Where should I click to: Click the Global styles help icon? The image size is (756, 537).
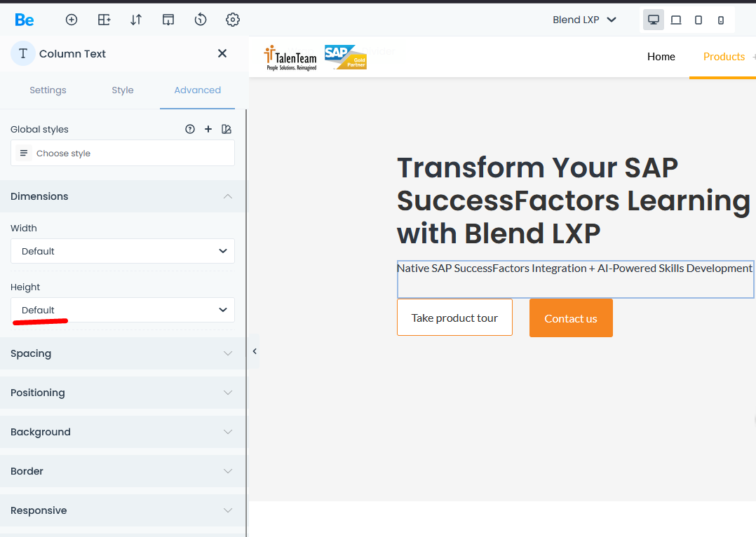190,129
